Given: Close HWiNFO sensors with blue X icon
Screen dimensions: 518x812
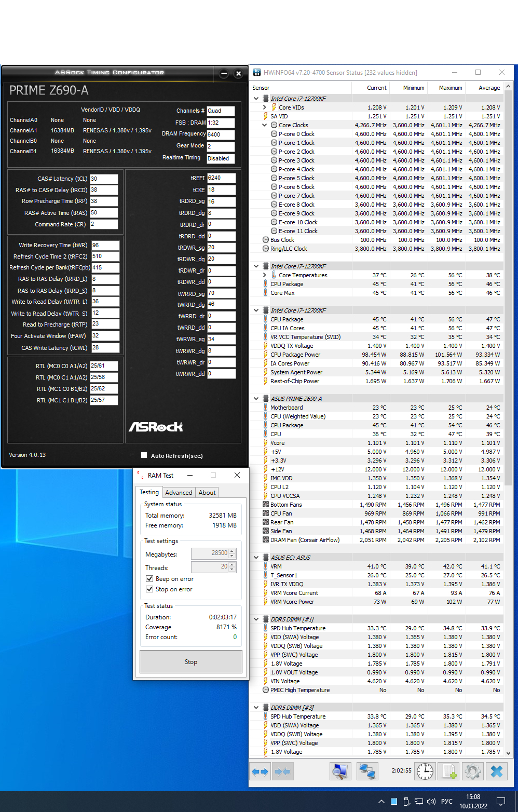Looking at the screenshot, I should tap(497, 772).
